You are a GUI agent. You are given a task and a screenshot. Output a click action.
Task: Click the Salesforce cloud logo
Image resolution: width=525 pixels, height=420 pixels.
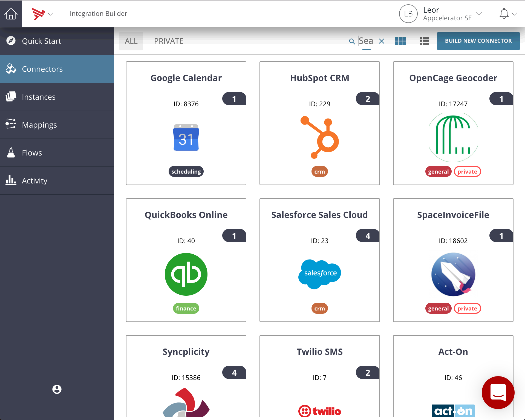coord(320,274)
